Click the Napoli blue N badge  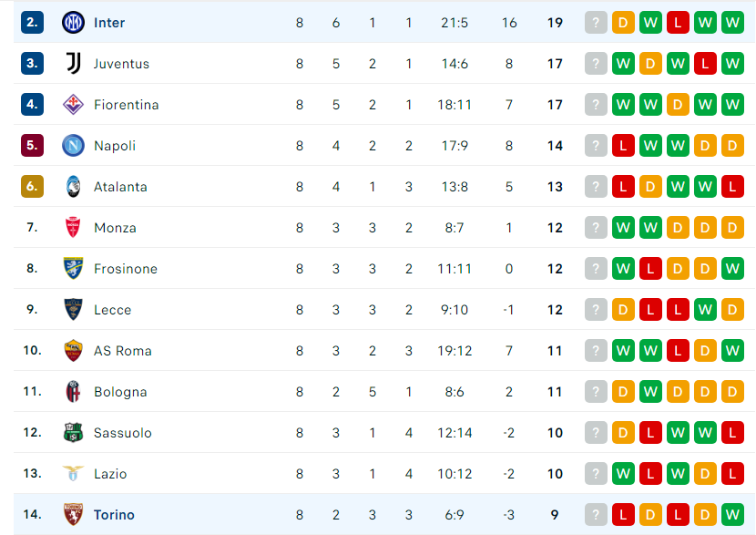click(x=73, y=146)
